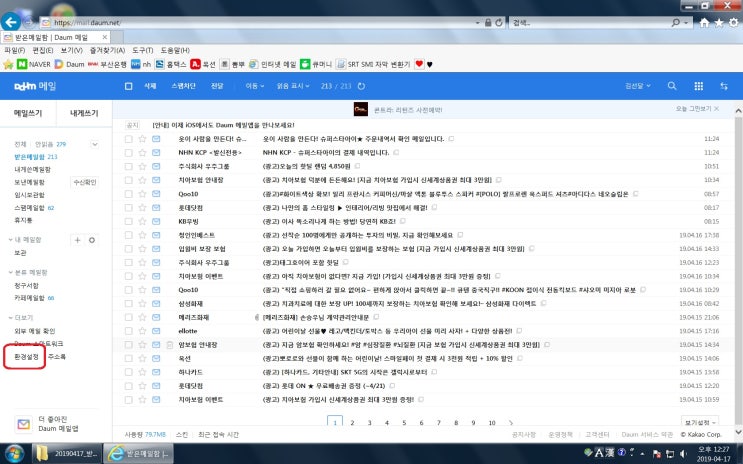The height and width of the screenshot is (464, 743).
Task: Star the 삼성화재 mail
Action: pyautogui.click(x=142, y=303)
